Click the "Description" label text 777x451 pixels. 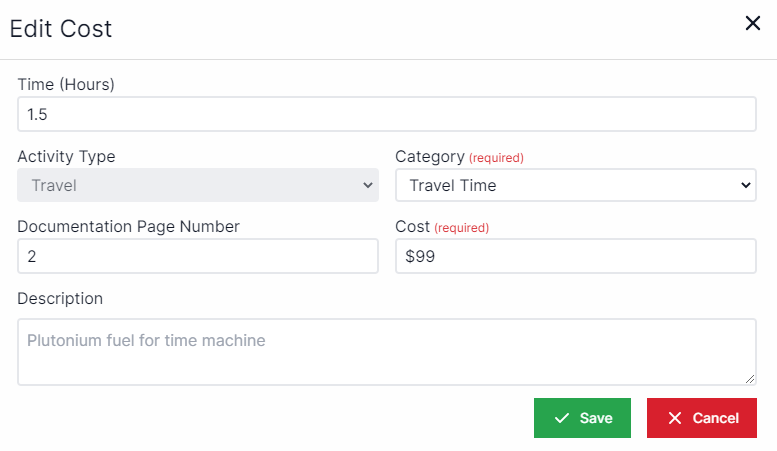(x=60, y=298)
